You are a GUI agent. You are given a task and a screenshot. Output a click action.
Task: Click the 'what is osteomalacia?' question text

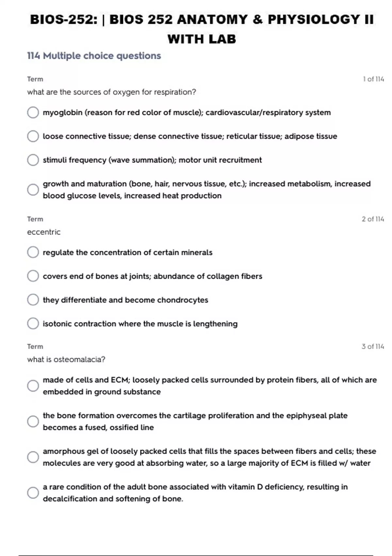66,360
